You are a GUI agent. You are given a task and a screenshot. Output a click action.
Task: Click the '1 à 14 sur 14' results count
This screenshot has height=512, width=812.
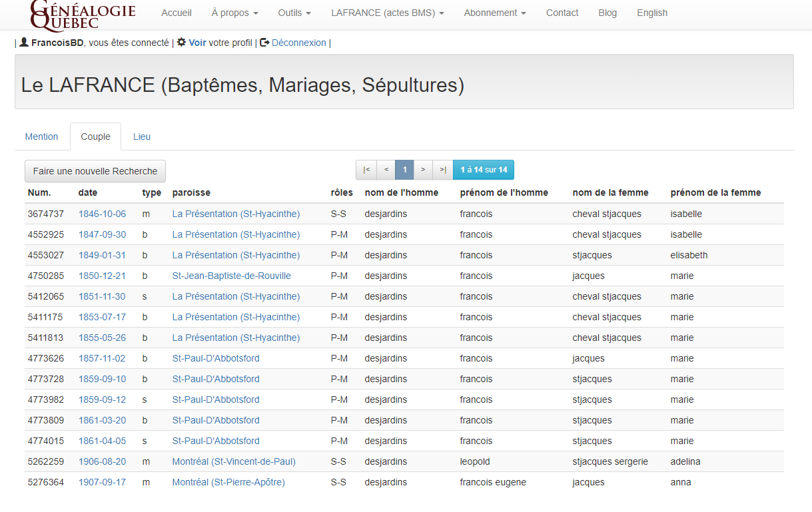[x=484, y=170]
